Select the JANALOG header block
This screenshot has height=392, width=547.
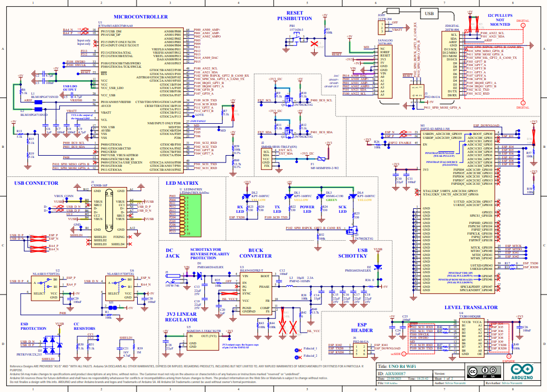pyautogui.click(x=386, y=72)
